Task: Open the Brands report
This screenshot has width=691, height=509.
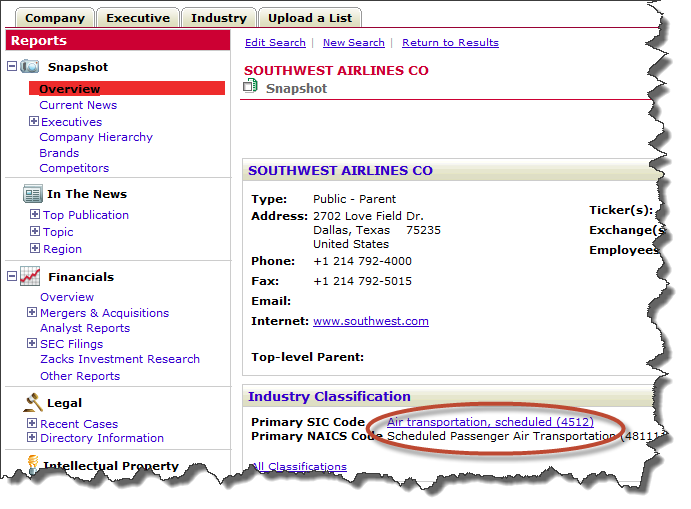Action: click(x=59, y=153)
